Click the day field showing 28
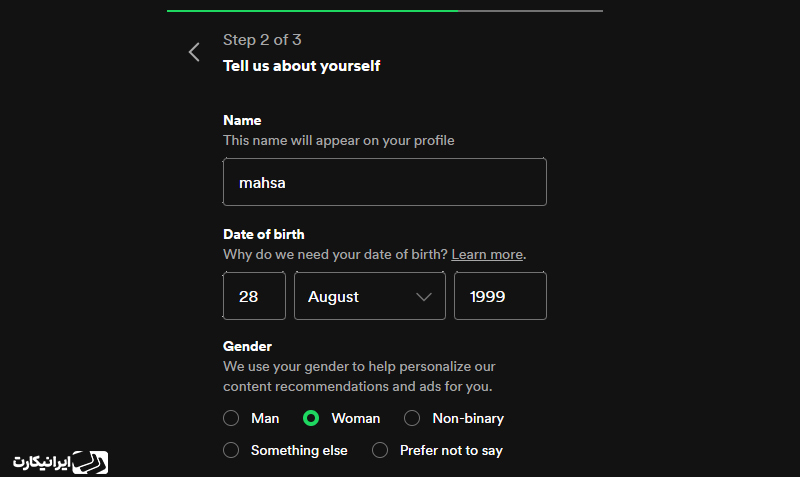Screen dimensions: 800x477 click(254, 296)
